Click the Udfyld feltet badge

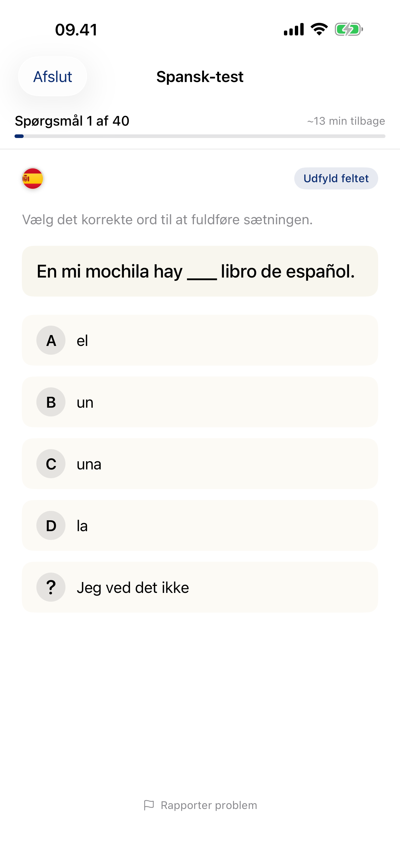(x=335, y=178)
